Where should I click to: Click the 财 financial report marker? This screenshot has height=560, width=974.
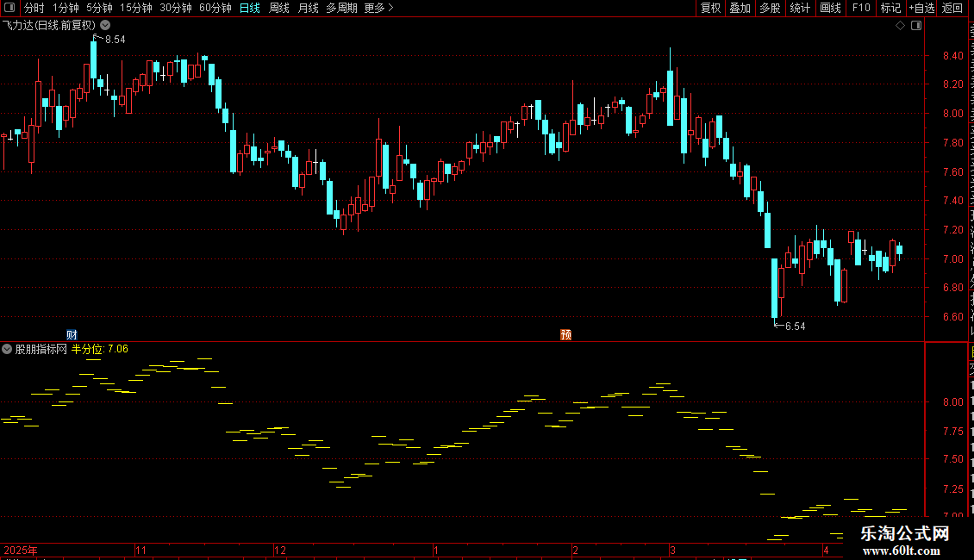(72, 334)
